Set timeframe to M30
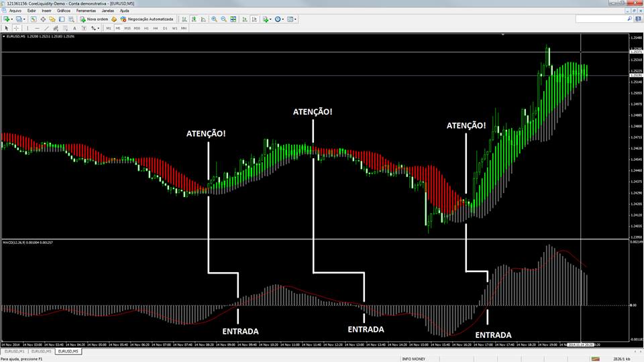This screenshot has height=362, width=644. click(x=137, y=28)
